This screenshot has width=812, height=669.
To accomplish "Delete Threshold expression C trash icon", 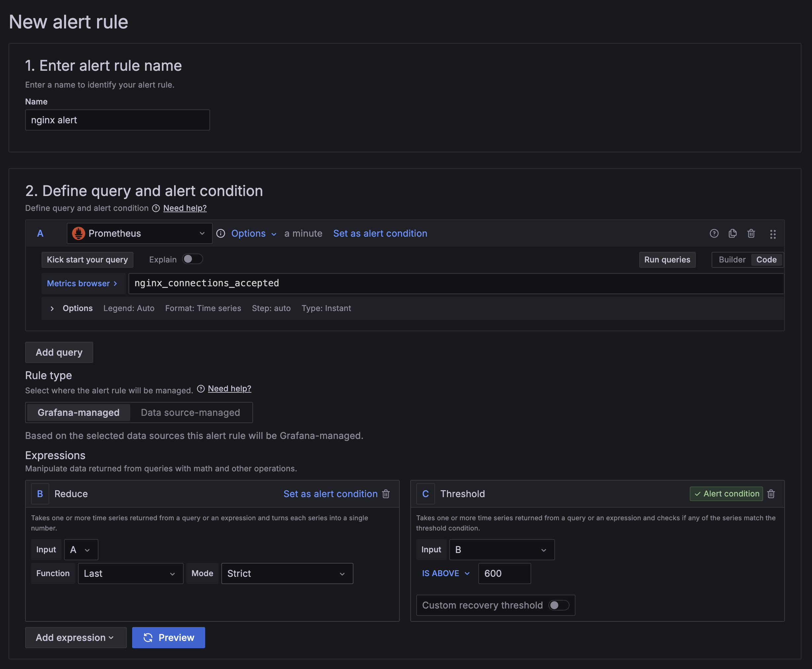I will coord(771,494).
